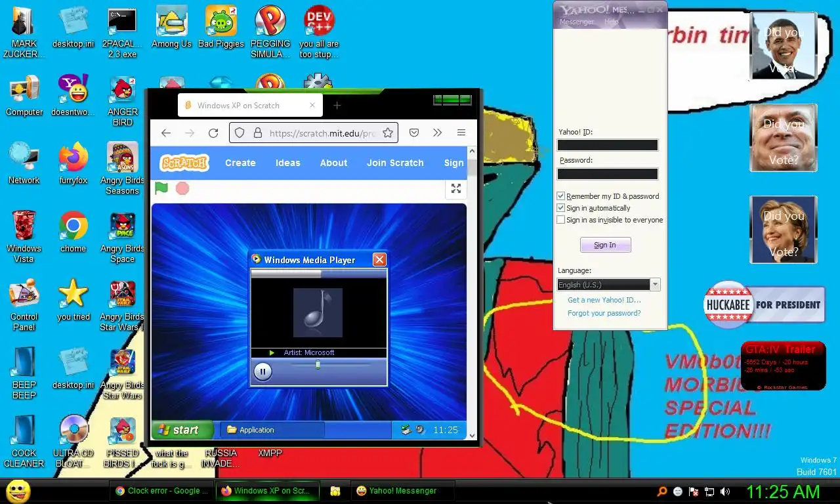840x504 pixels.
Task: Click the Yahoo! ID input field
Action: point(607,145)
